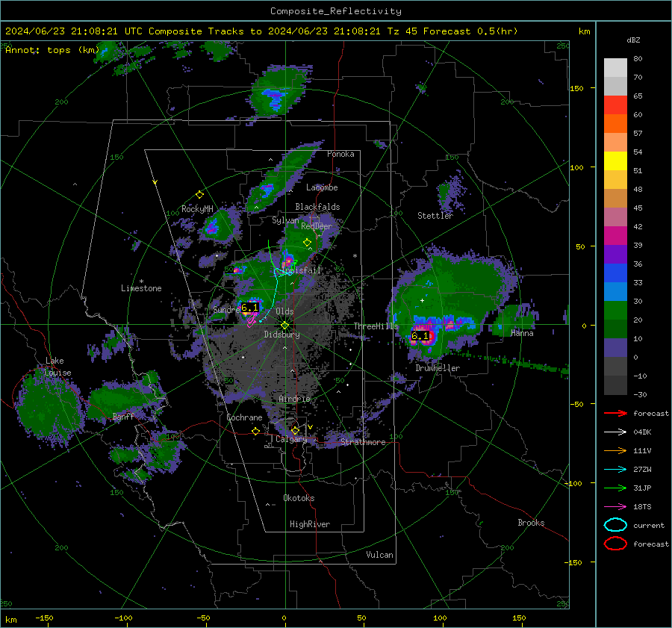
Task: Click the Vulcan town label
Action: point(380,555)
